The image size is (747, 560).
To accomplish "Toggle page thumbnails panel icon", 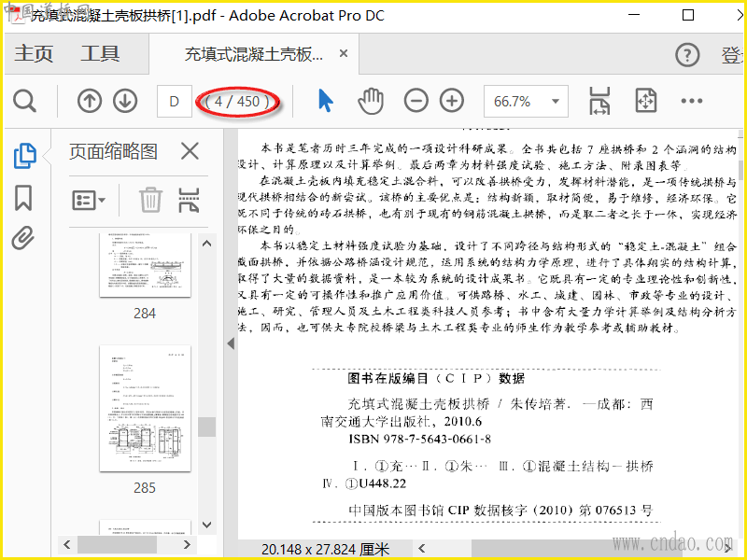I will click(24, 156).
